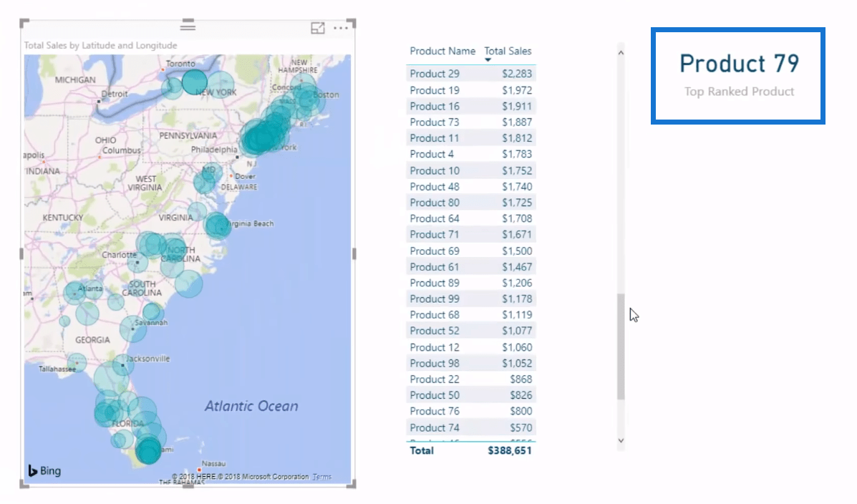Click the Top Ranked Product caption
This screenshot has width=857, height=504.
tap(739, 92)
